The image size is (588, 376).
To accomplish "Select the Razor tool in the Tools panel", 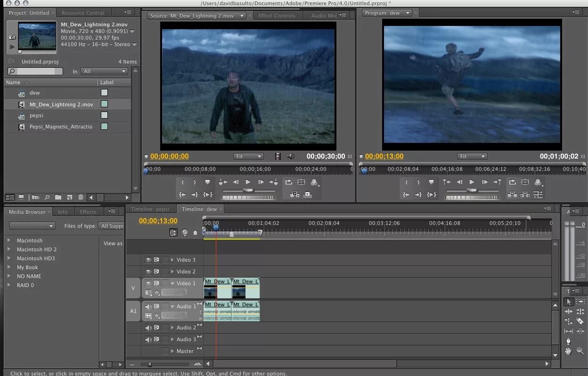I will point(580,321).
